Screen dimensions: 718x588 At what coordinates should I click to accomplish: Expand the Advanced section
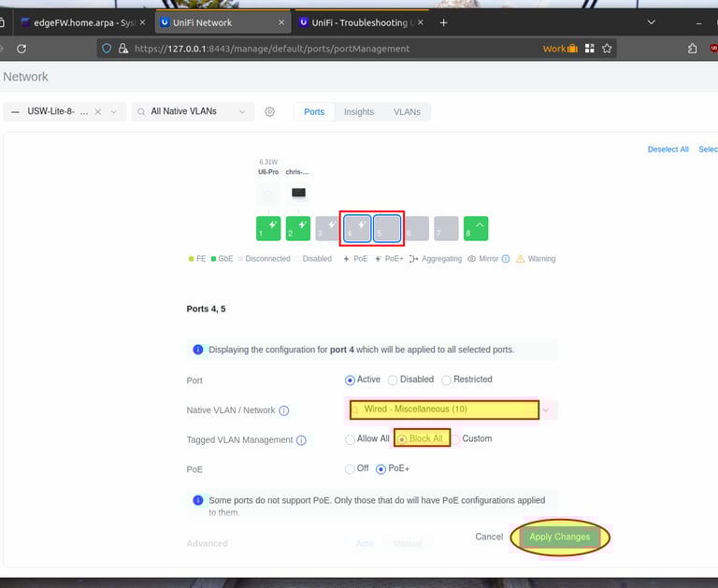(x=207, y=543)
